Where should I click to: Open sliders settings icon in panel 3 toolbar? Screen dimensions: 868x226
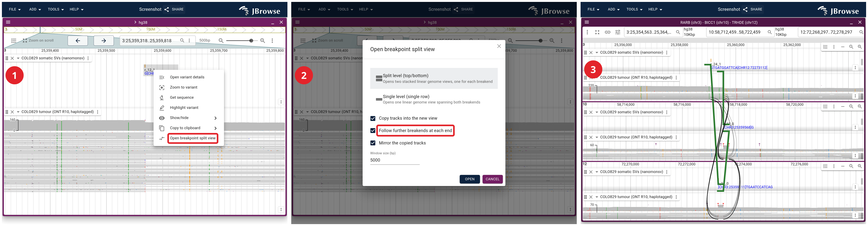pyautogui.click(x=618, y=32)
